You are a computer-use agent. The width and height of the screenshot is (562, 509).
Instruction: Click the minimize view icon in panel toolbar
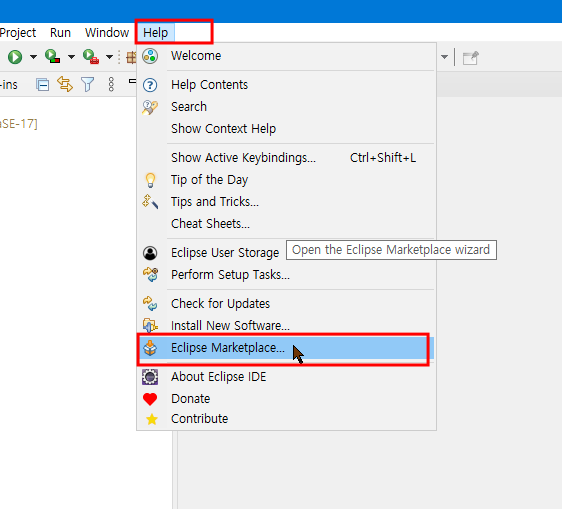[x=132, y=81]
